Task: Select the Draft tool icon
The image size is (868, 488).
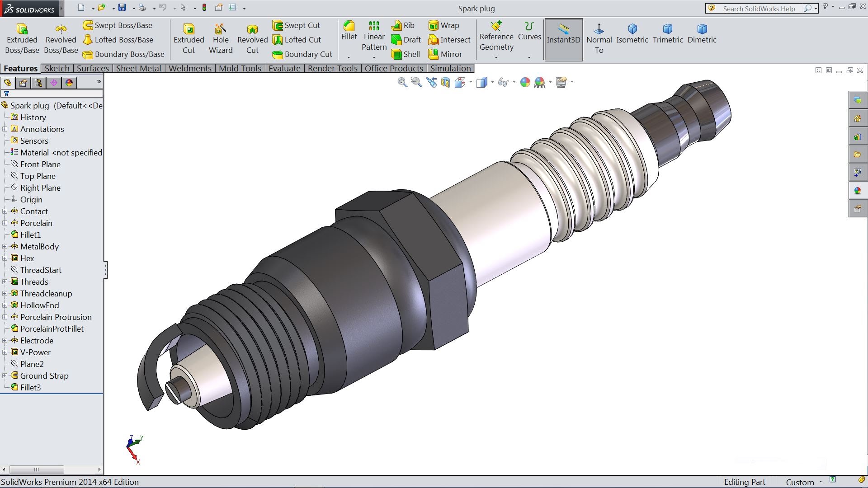Action: 396,39
